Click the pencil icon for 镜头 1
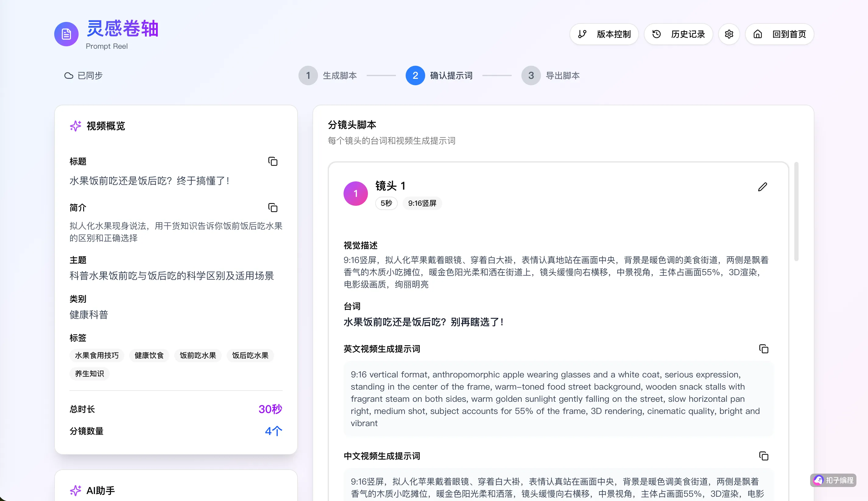The image size is (868, 501). (x=762, y=187)
